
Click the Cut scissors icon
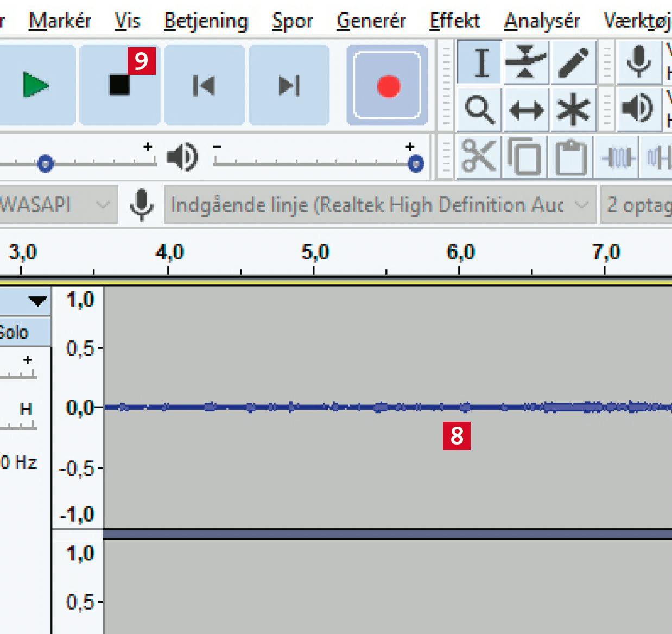click(x=478, y=157)
